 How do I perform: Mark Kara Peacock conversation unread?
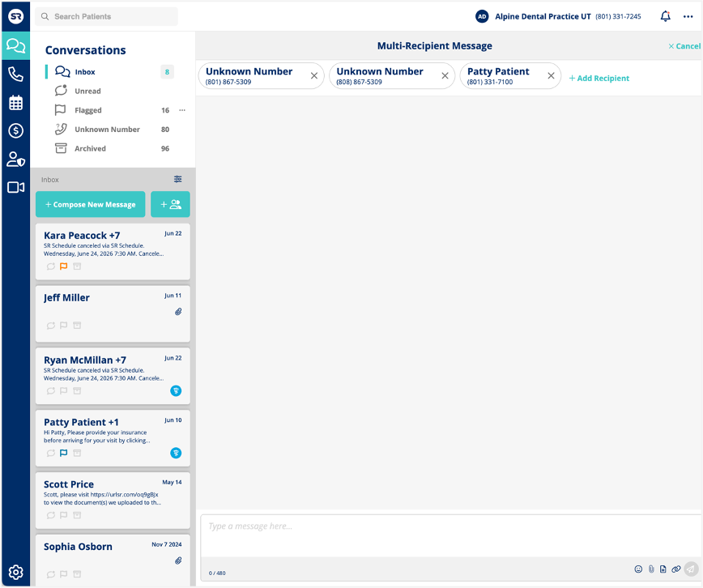51,266
